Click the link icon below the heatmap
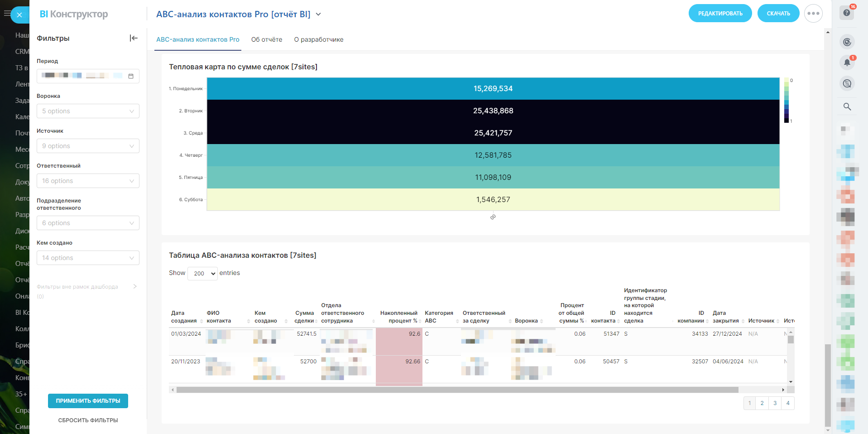Viewport: 868px width, 434px height. click(493, 217)
